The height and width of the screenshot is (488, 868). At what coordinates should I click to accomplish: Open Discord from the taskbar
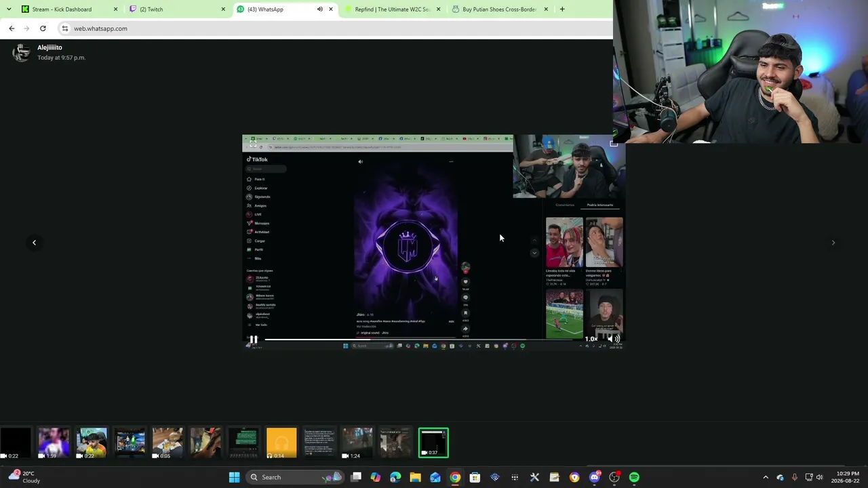click(x=595, y=477)
